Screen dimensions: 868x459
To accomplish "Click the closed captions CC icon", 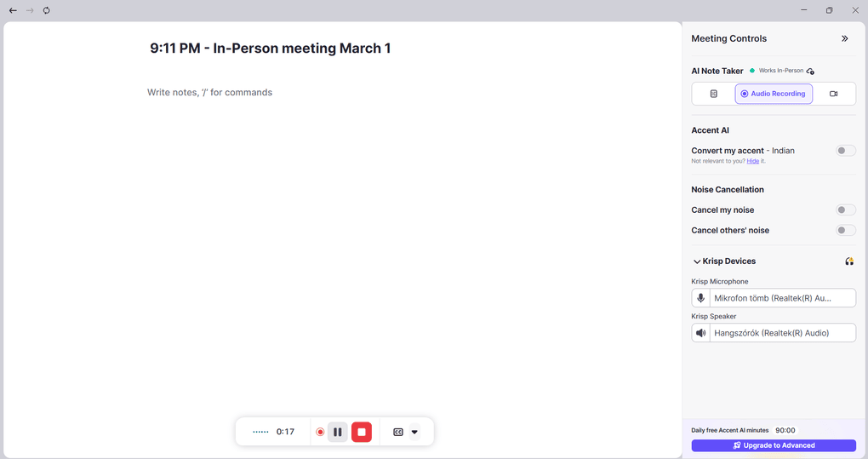I will (397, 432).
